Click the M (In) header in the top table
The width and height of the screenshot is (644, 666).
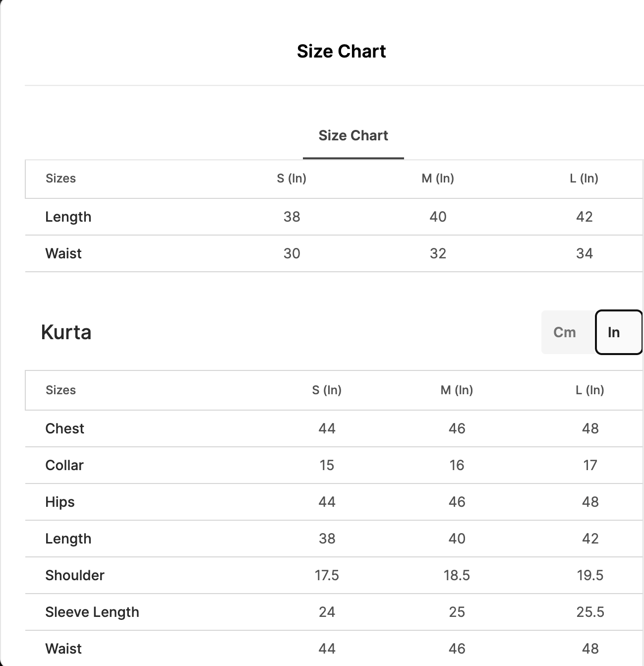(438, 179)
